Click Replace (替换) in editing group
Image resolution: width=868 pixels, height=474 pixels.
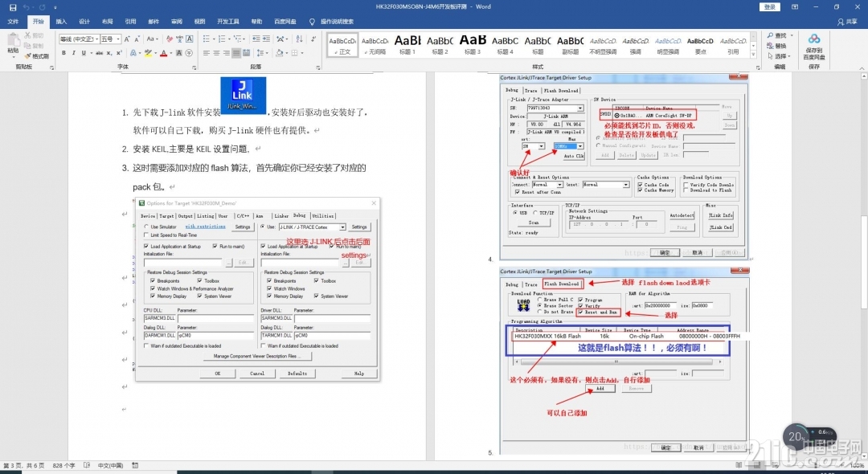point(776,46)
